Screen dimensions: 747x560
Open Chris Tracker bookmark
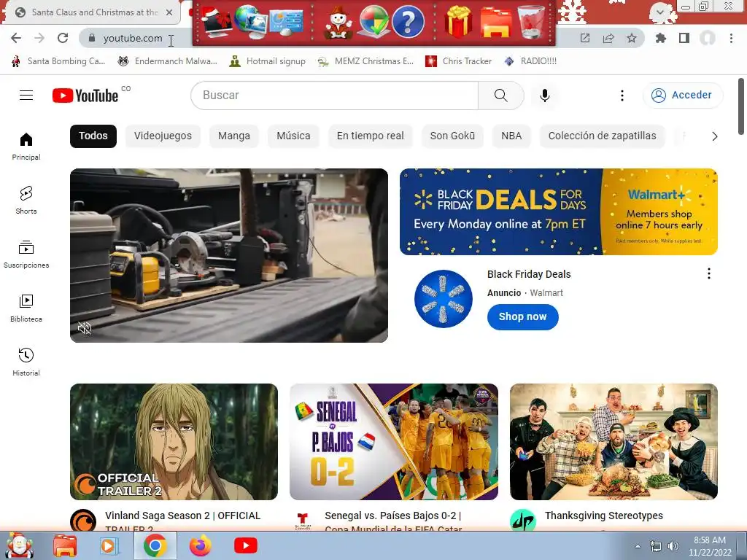click(x=458, y=61)
